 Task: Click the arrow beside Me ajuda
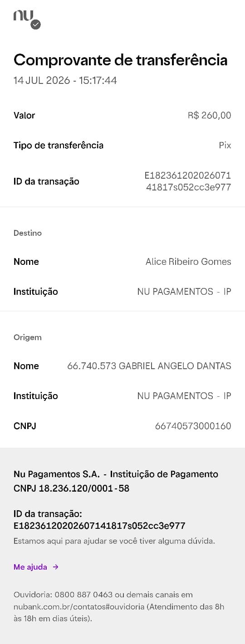(55, 567)
